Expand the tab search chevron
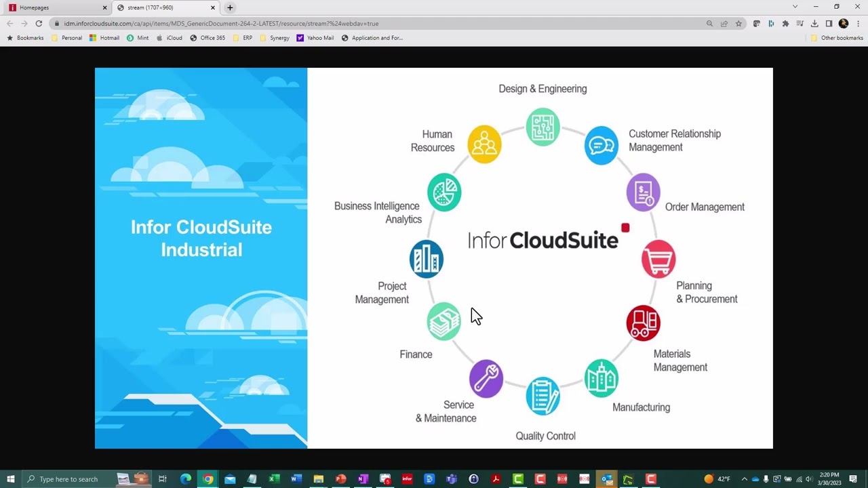The width and height of the screenshot is (868, 488). (795, 7)
